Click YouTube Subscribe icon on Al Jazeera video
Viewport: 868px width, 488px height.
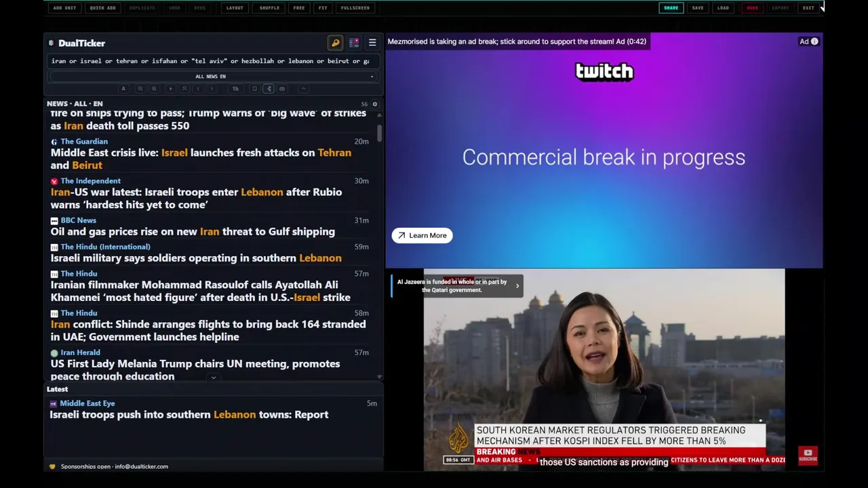808,455
